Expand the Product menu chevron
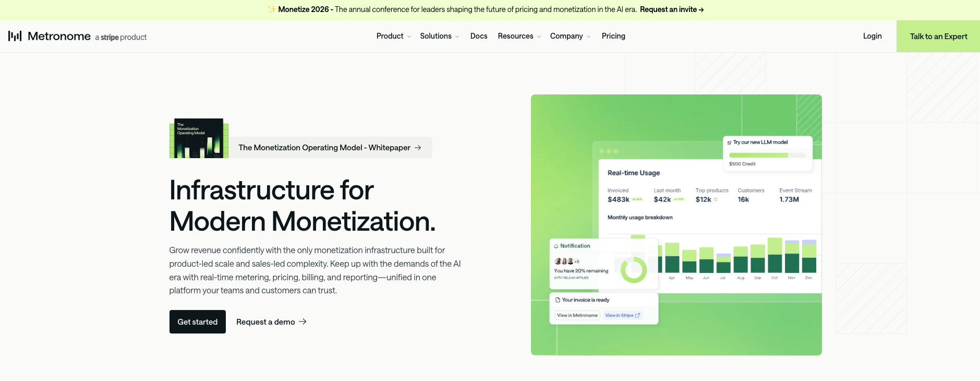The height and width of the screenshot is (381, 980). coord(409,37)
